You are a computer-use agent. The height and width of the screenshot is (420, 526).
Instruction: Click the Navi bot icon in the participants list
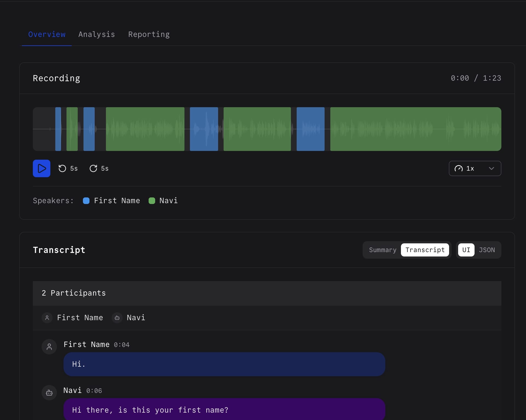click(x=117, y=318)
